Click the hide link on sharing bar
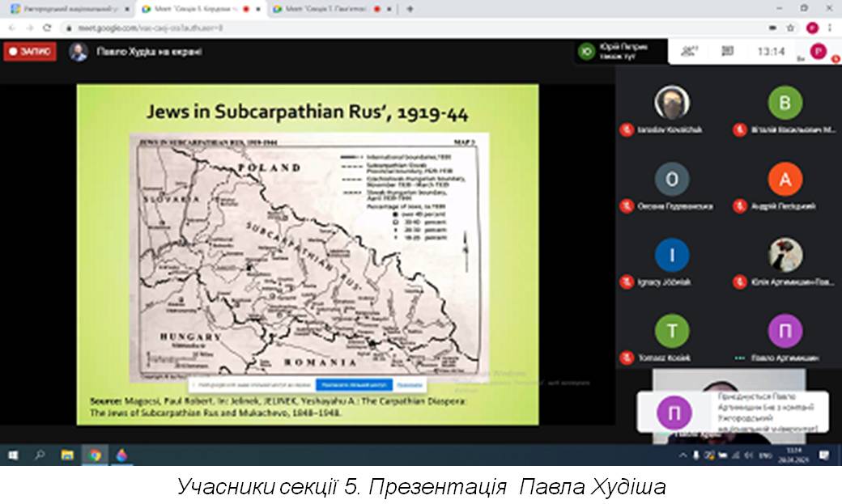Screen dimensions: 842x504 click(410, 385)
